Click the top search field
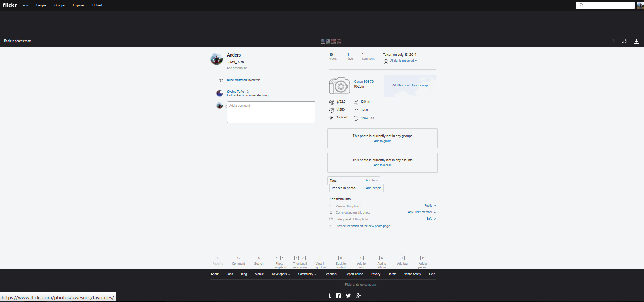This screenshot has height=302, width=644. (605, 5)
